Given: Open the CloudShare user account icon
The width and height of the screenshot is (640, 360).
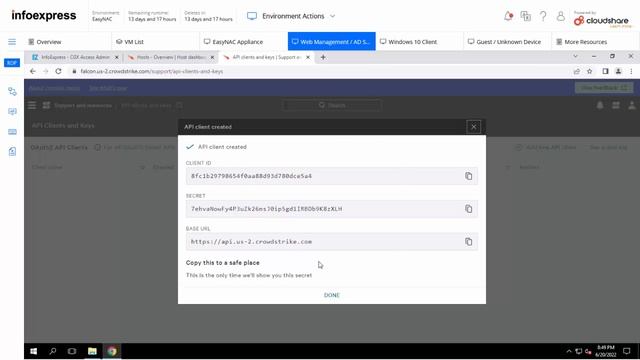Looking at the screenshot, I should (560, 16).
